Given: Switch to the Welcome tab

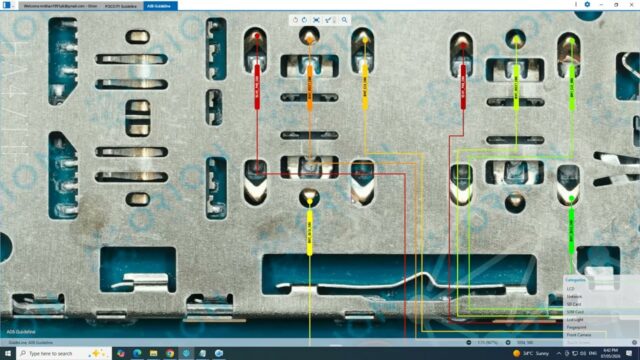Looking at the screenshot, I should pos(60,6).
